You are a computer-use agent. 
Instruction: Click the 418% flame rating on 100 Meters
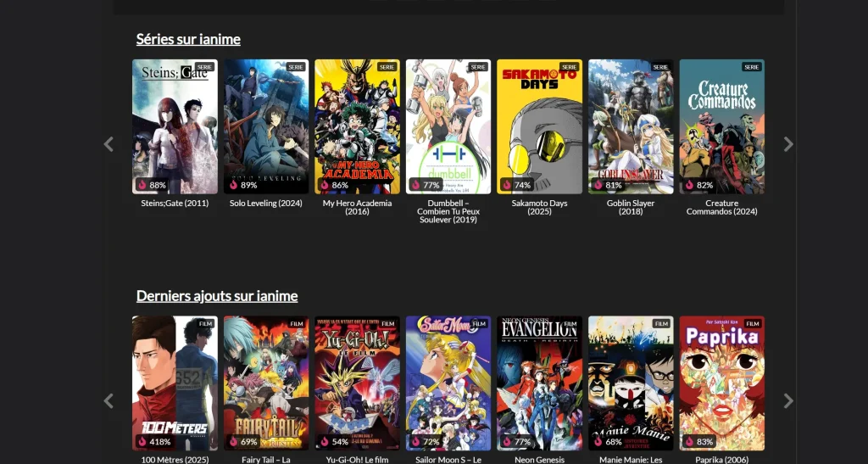point(154,441)
